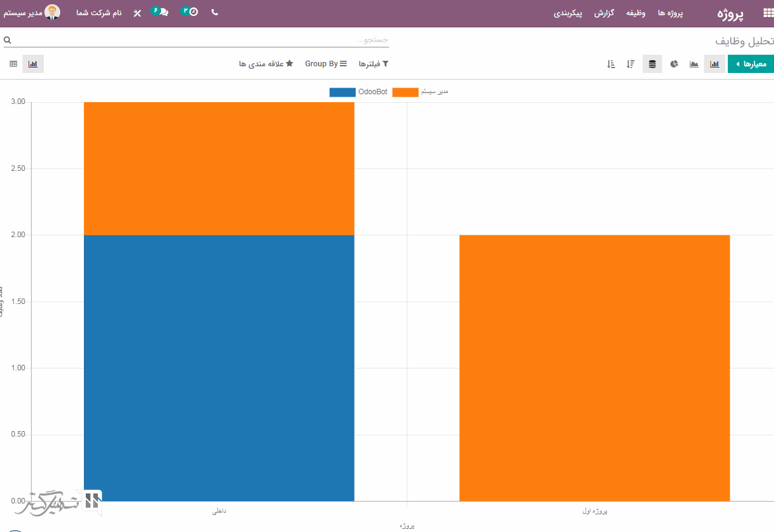Sort bars in ascending order

click(x=611, y=64)
